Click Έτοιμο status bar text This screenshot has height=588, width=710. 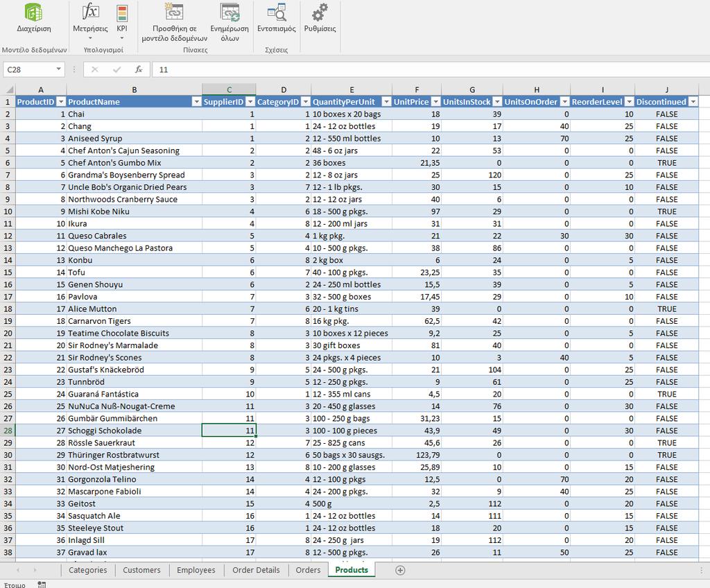click(15, 585)
